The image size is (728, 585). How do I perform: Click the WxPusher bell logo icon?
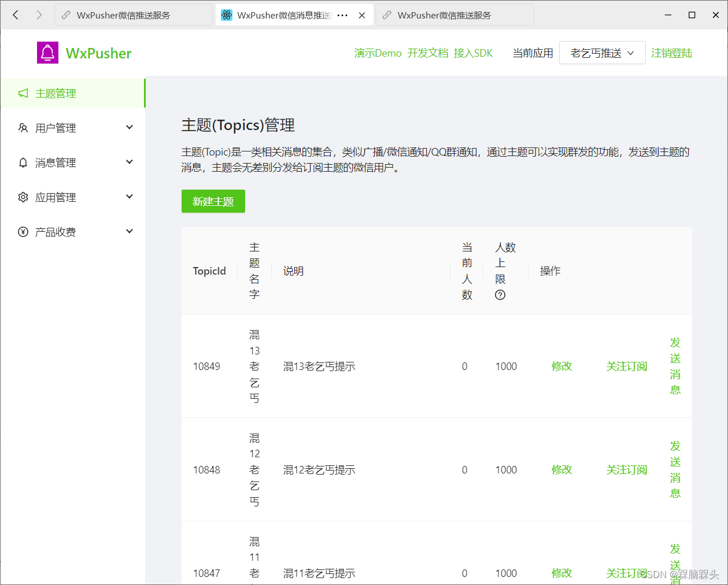click(48, 53)
